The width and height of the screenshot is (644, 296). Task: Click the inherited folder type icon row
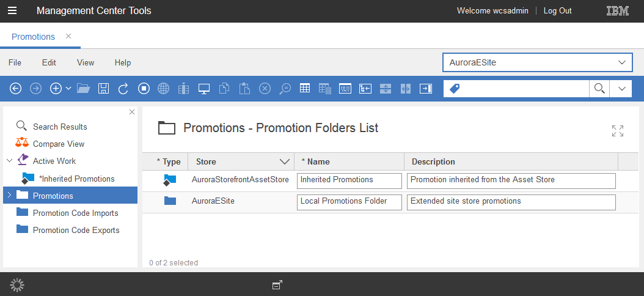(x=170, y=180)
